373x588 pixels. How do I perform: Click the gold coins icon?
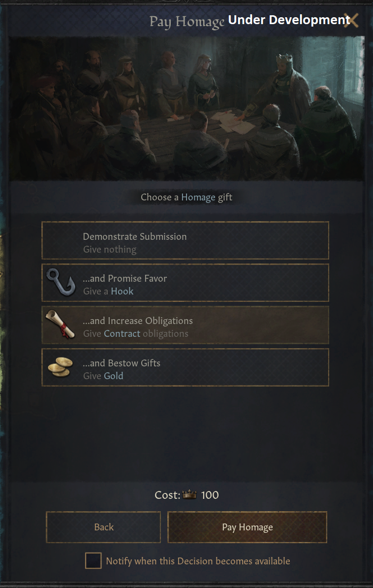61,367
